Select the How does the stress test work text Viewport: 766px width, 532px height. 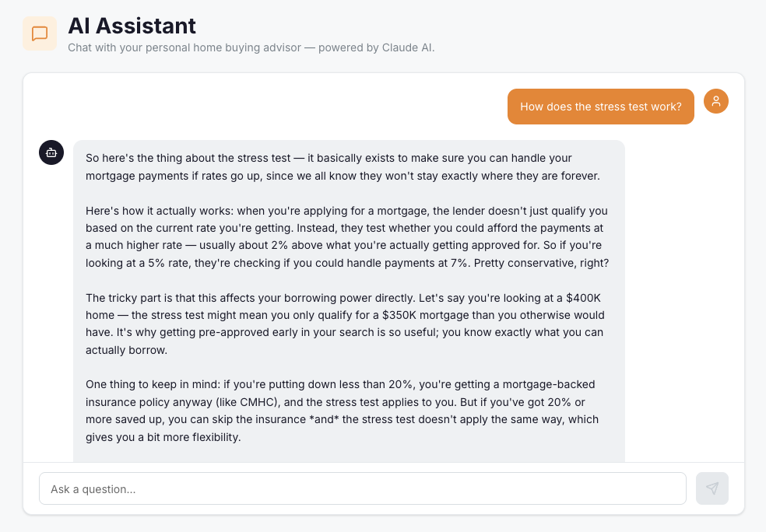click(600, 107)
